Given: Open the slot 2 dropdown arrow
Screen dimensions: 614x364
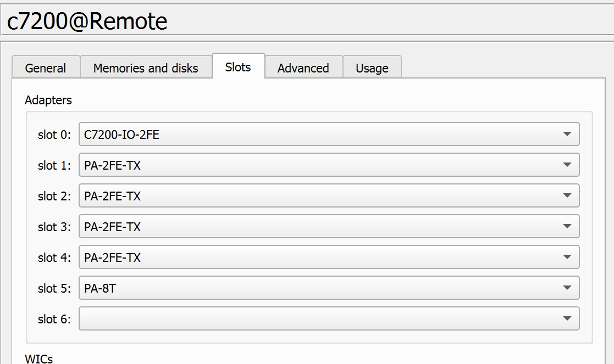Looking at the screenshot, I should (x=567, y=195).
